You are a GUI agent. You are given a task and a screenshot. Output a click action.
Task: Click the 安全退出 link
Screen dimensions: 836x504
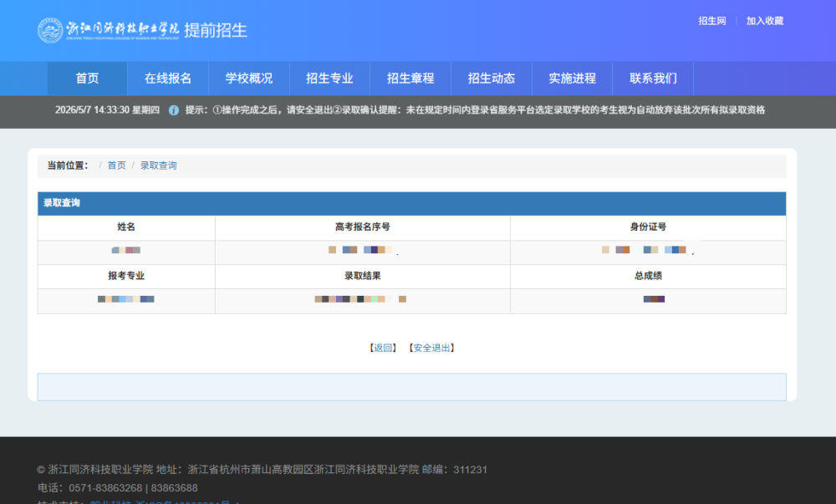coord(432,348)
